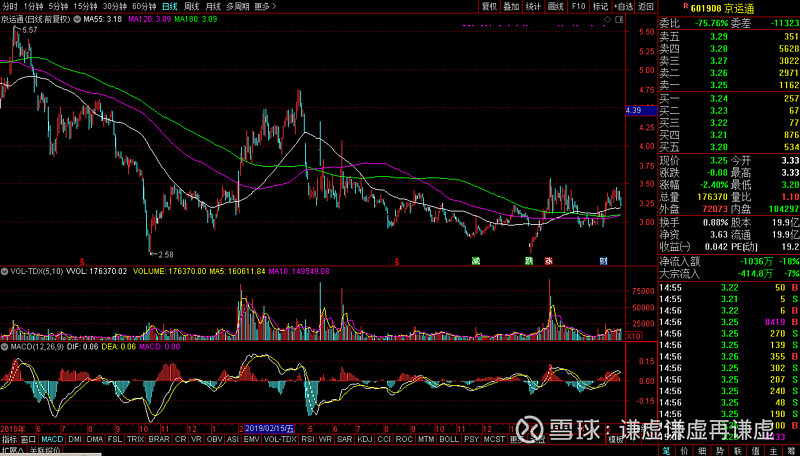This screenshot has height=456, width=800.
Task: Add stock via +自选 button
Action: [623, 7]
